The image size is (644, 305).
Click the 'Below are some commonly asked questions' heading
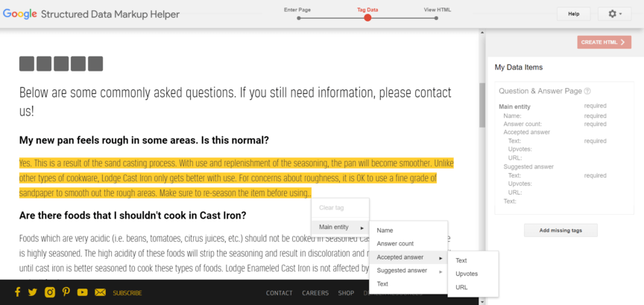click(236, 101)
